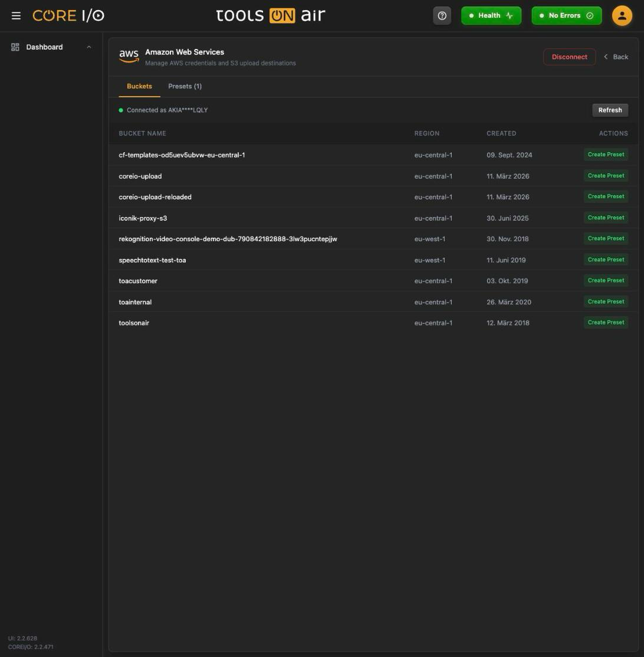Click the Dashboard grid icon

tap(15, 47)
